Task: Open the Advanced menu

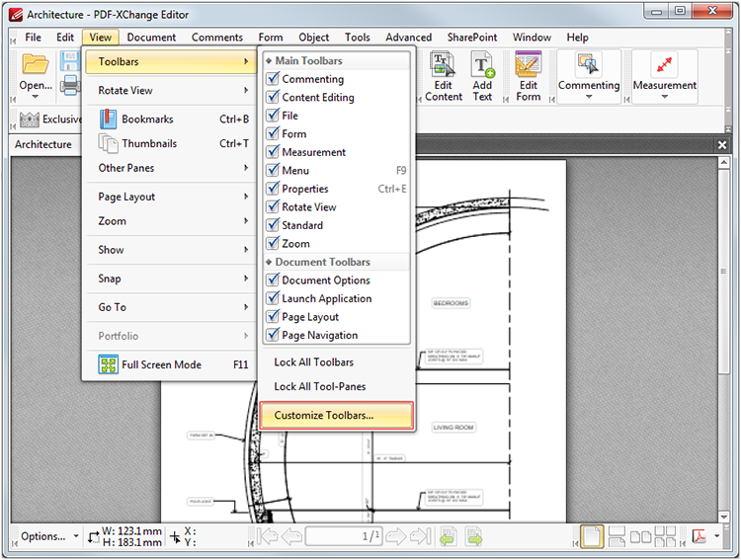Action: pos(408,38)
